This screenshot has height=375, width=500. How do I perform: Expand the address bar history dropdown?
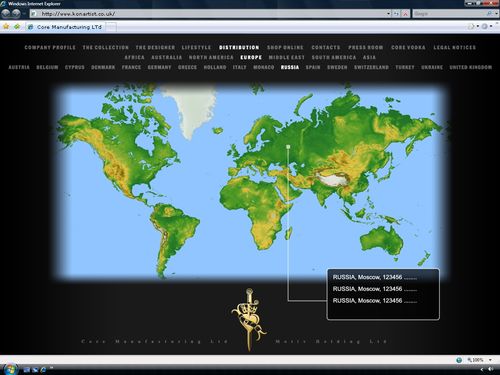tap(388, 14)
